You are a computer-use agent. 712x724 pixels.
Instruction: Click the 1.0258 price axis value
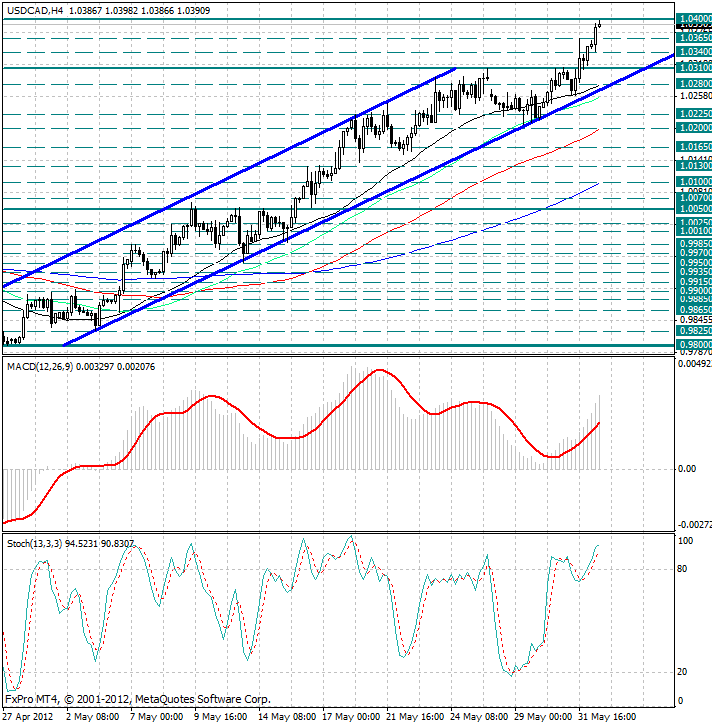(x=696, y=96)
